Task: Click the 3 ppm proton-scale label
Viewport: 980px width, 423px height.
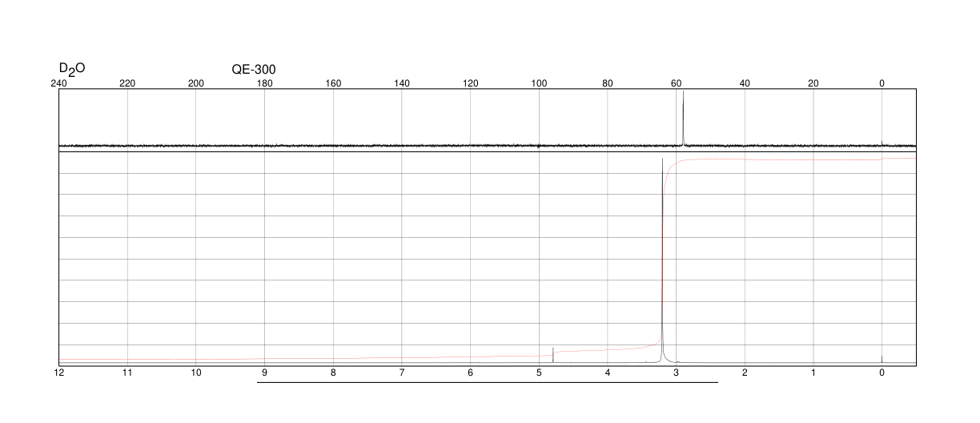Action: point(677,373)
